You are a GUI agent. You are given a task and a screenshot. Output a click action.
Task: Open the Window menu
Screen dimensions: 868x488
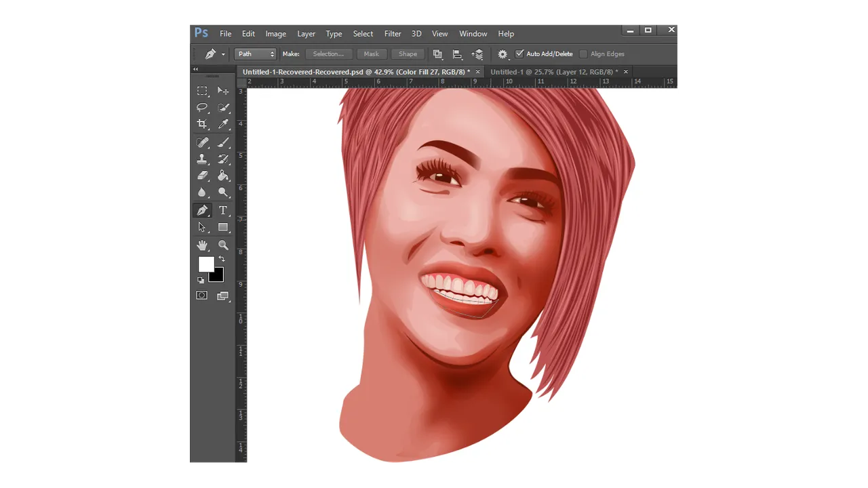[473, 34]
